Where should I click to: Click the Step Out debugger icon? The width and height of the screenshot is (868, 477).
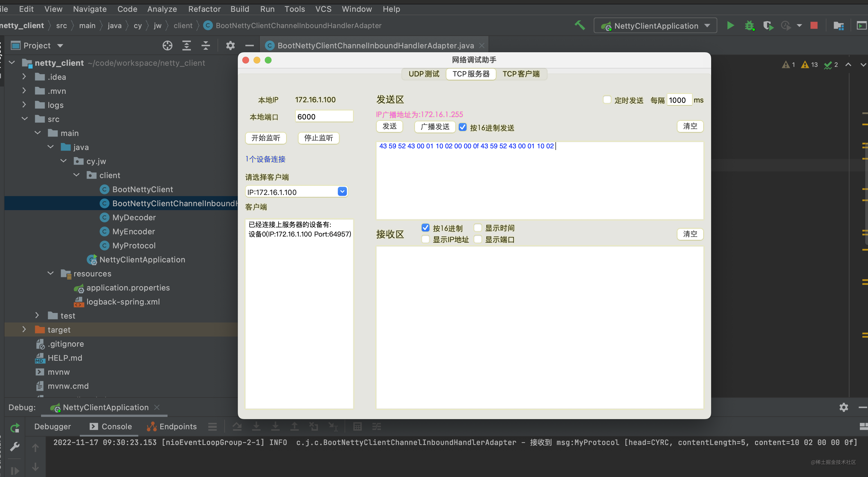(x=295, y=426)
